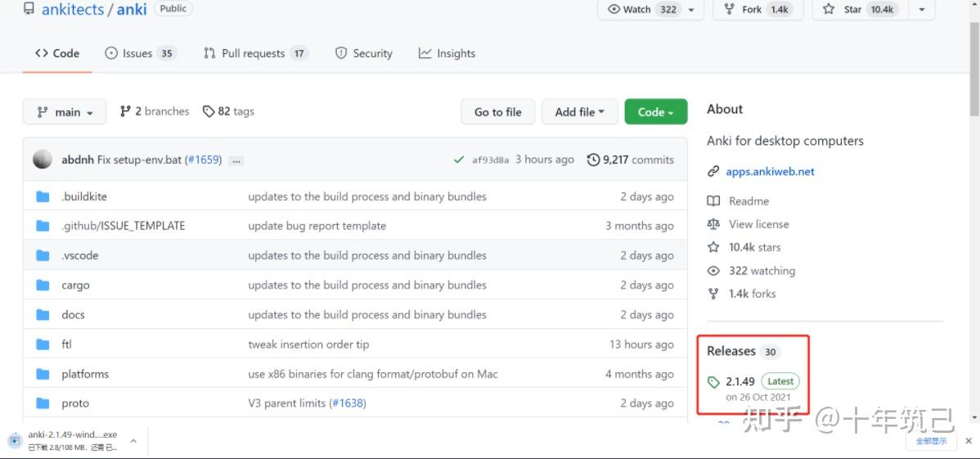Open the green Code dropdown

(x=655, y=112)
